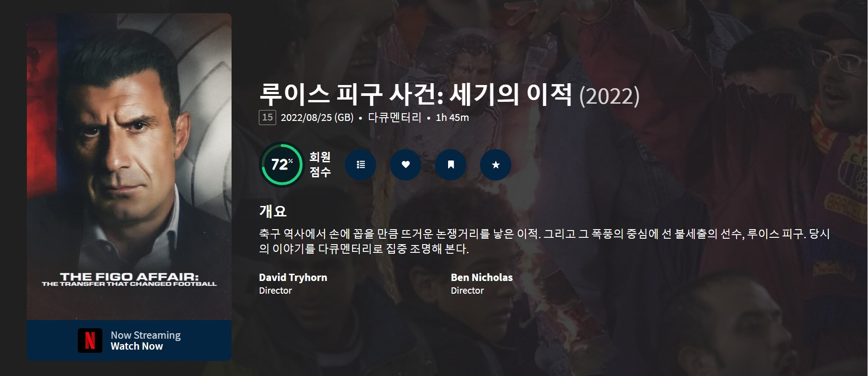Rate the movie with star icon
The image size is (868, 376).
[495, 165]
